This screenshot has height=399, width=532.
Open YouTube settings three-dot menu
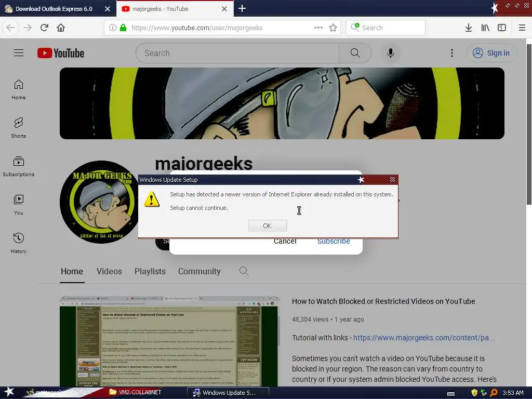pyautogui.click(x=451, y=53)
